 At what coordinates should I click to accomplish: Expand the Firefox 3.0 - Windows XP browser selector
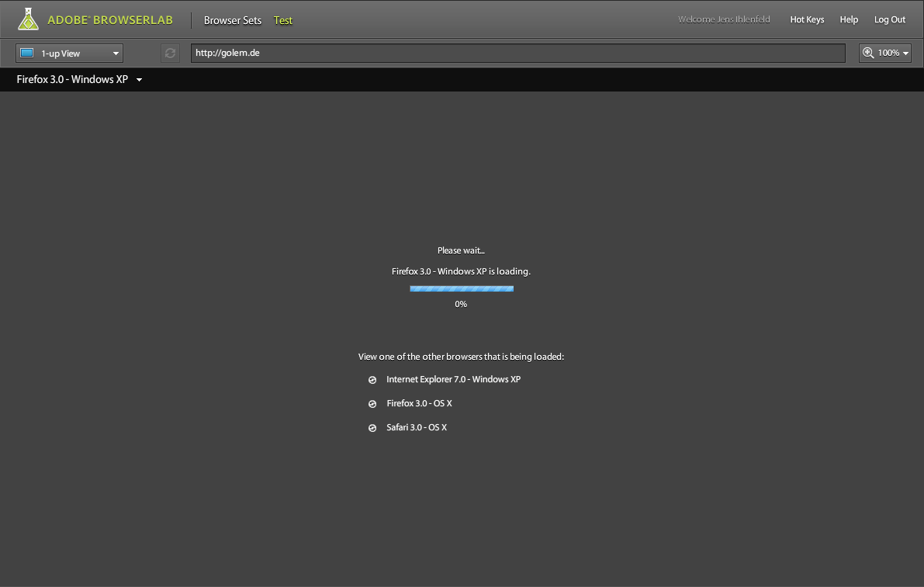click(x=79, y=80)
